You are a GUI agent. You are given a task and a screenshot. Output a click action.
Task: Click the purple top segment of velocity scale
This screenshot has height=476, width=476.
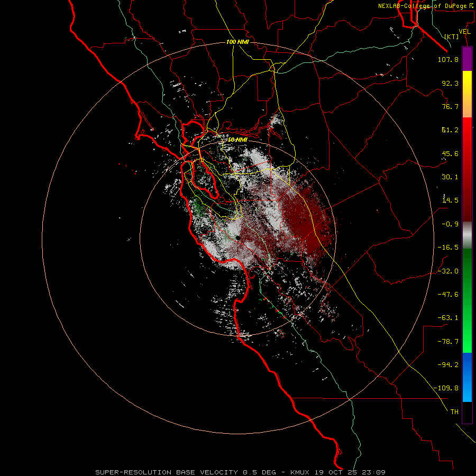point(467,59)
